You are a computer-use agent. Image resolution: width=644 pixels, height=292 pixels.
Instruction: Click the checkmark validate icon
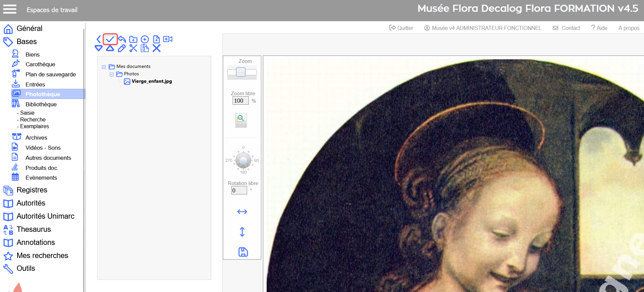[110, 39]
